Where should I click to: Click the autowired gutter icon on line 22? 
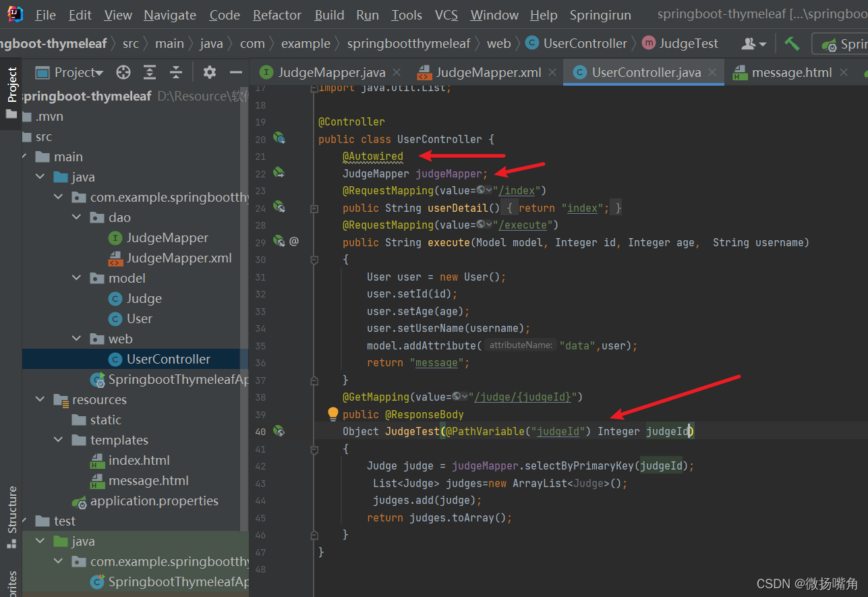279,173
